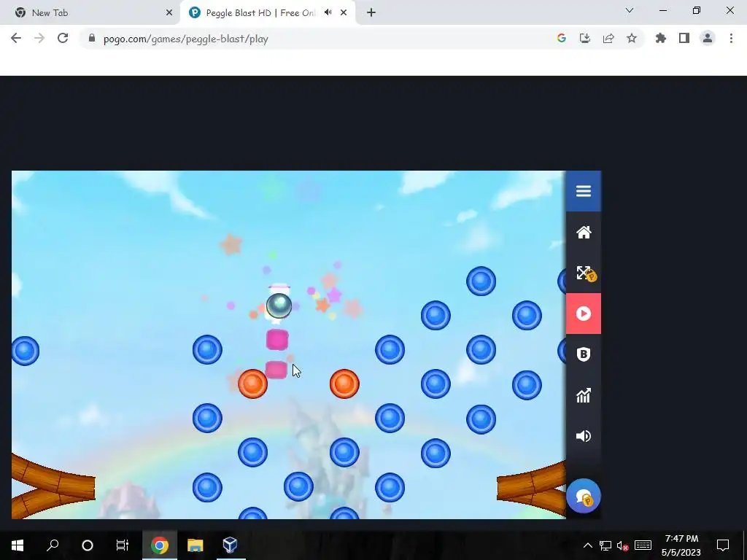Share this page using the share icon
This screenshot has height=560, width=747.
point(608,39)
